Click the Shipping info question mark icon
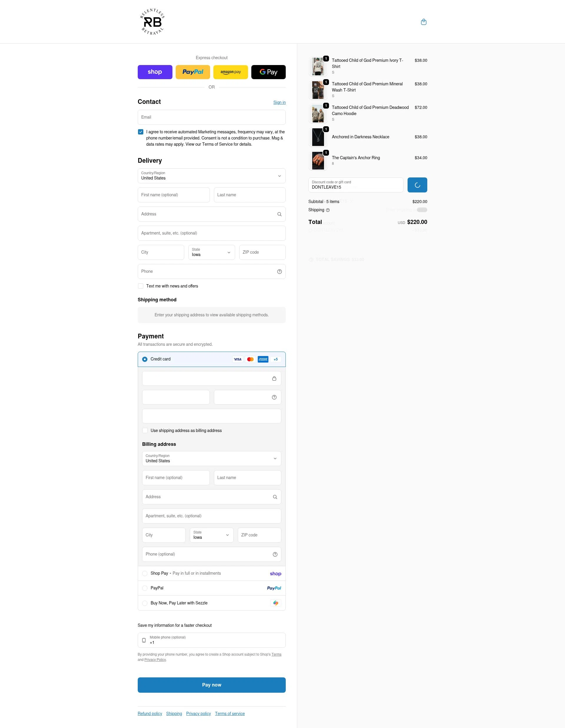The height and width of the screenshot is (728, 565). click(328, 210)
